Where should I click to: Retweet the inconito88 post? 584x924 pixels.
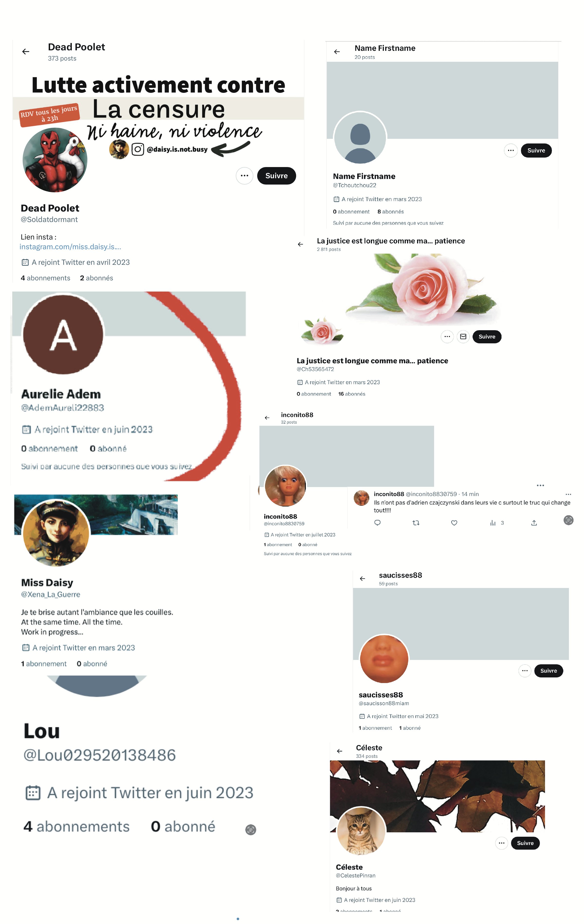[416, 523]
